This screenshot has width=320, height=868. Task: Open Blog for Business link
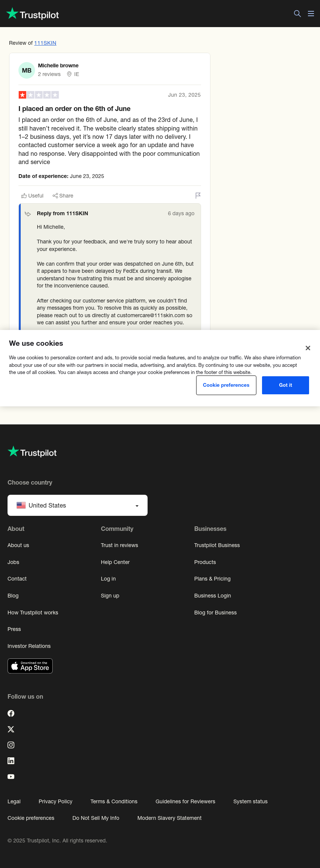tap(215, 613)
